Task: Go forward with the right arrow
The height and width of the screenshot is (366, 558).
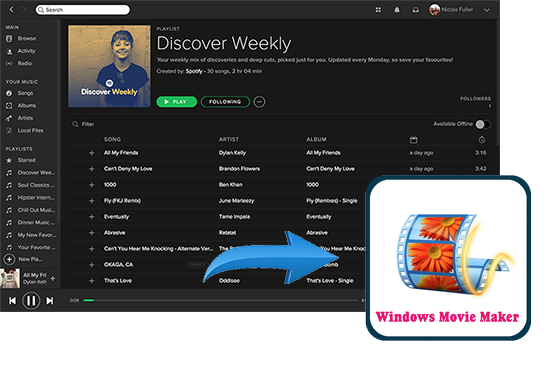Action: pos(24,10)
